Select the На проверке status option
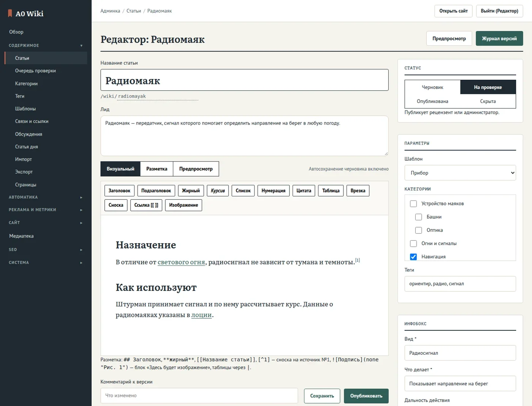Image resolution: width=532 pixels, height=406 pixels. pyautogui.click(x=488, y=87)
